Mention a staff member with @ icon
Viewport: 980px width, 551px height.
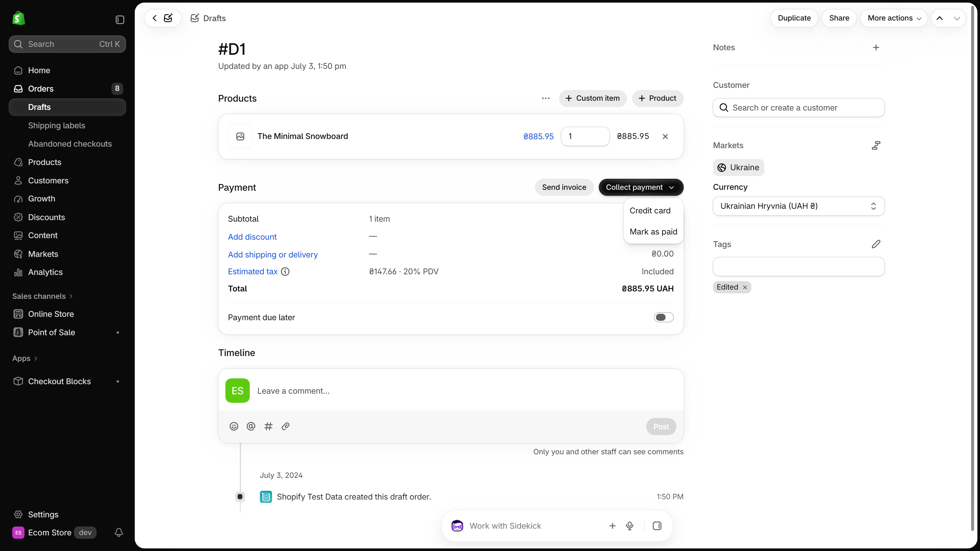click(x=251, y=426)
